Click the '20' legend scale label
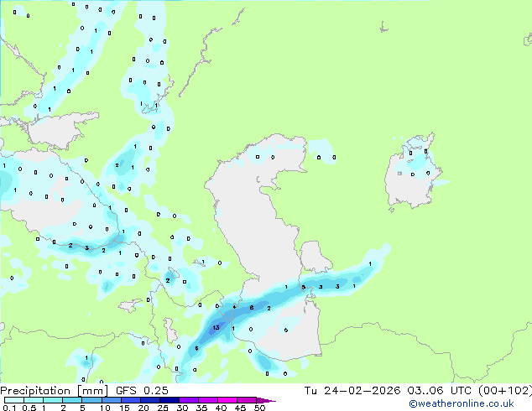The image size is (532, 411). coord(143,408)
